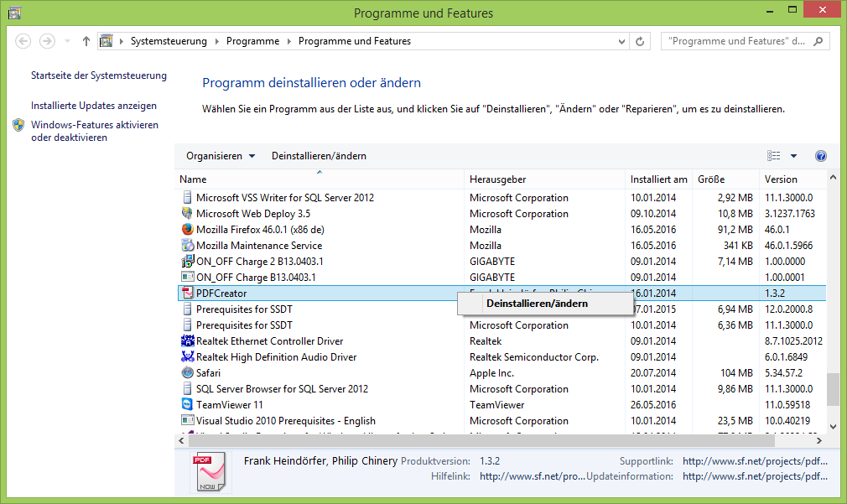Click the PDFCreator row icon
The width and height of the screenshot is (847, 504).
point(188,294)
